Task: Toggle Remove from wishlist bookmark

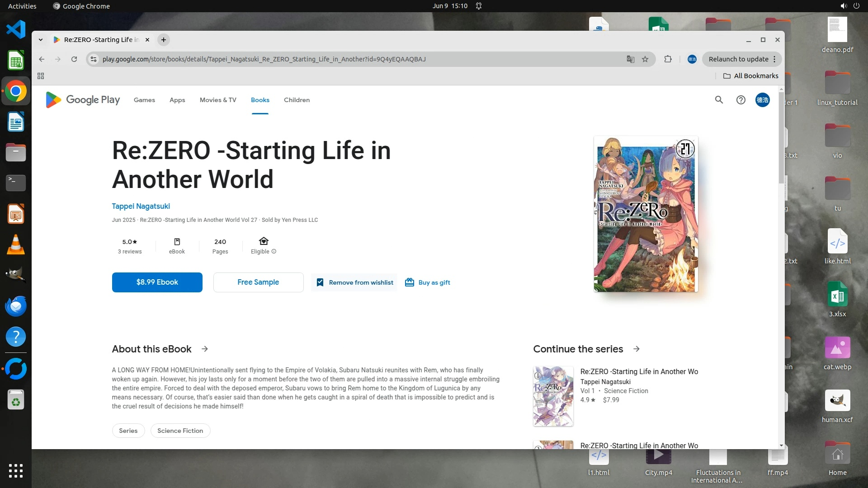Action: (x=354, y=282)
